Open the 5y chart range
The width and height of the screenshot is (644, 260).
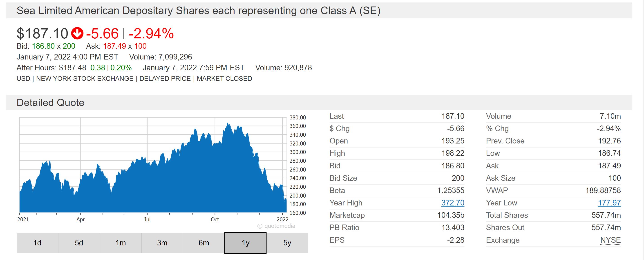(287, 243)
